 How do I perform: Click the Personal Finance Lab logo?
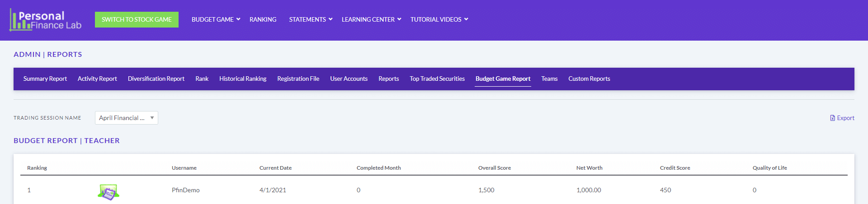point(45,20)
